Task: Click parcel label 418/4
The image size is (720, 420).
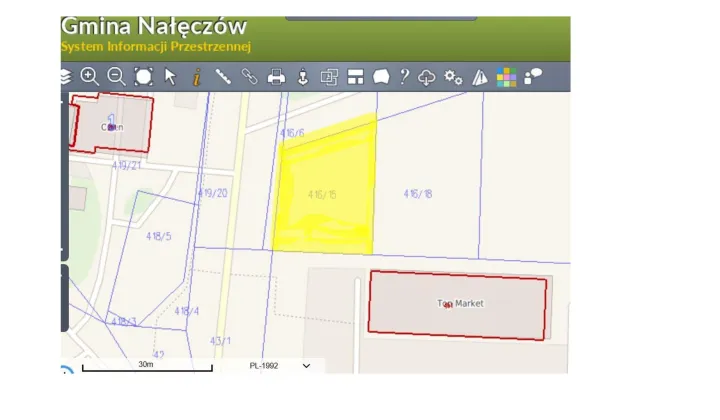Action: pyautogui.click(x=186, y=311)
